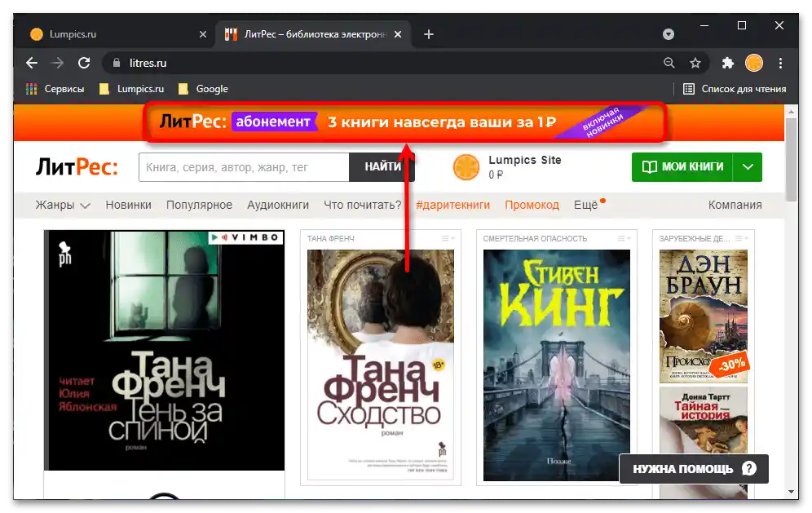Open the zoom magnifier in address bar
This screenshot has height=513, width=812.
coord(669,64)
